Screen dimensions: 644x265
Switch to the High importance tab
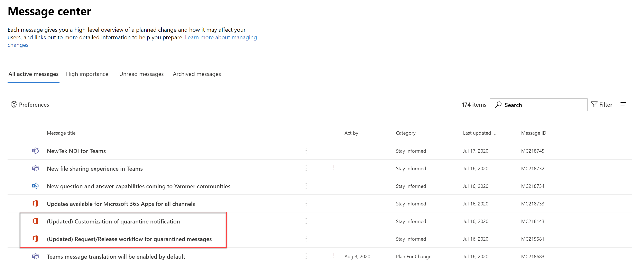coord(87,74)
